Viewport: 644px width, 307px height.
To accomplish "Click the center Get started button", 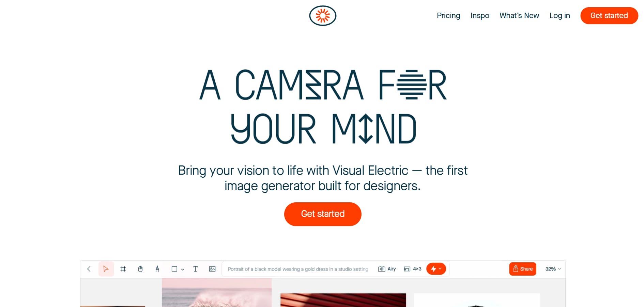I will click(323, 214).
